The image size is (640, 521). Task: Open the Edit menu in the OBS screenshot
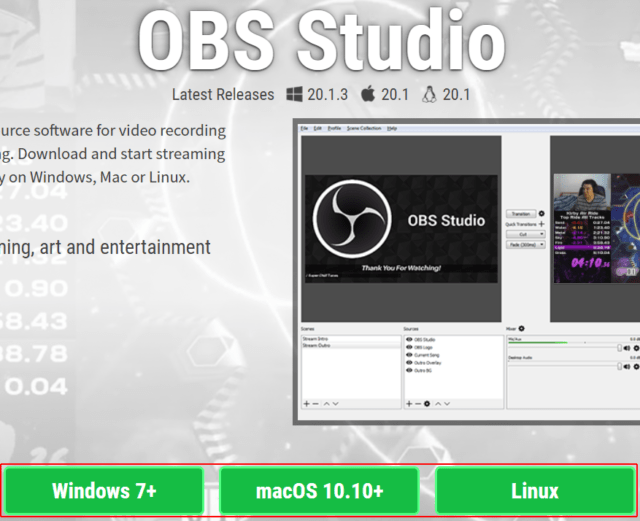(x=318, y=128)
